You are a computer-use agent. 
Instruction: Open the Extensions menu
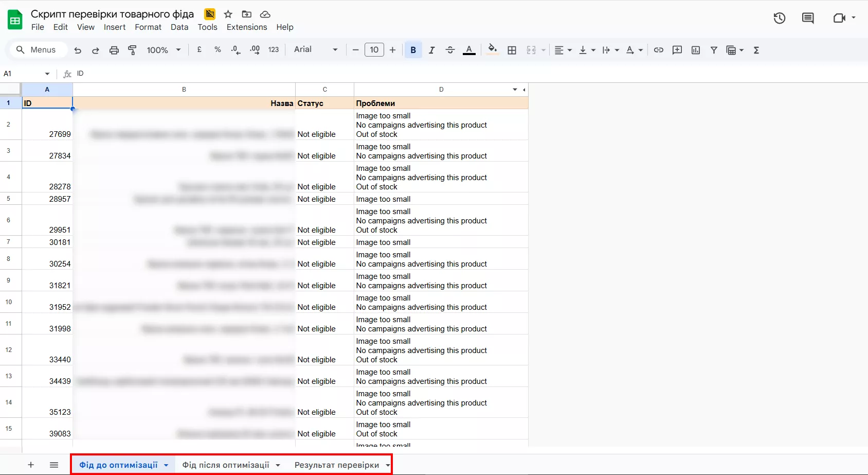point(247,27)
